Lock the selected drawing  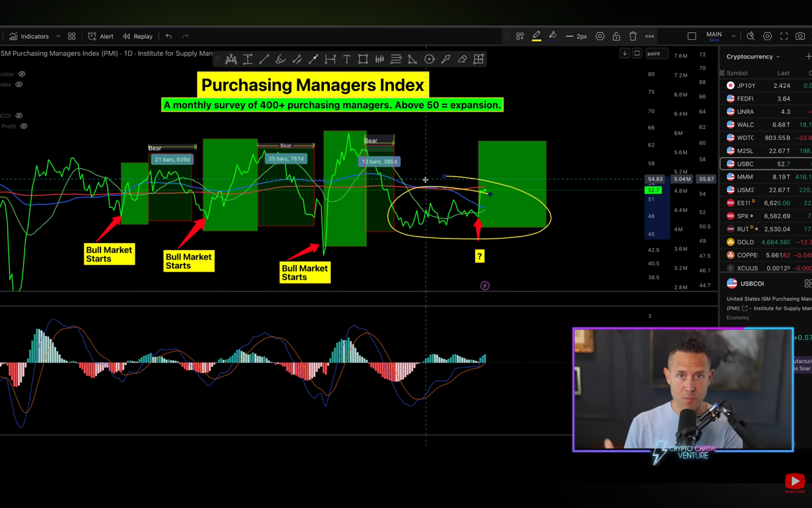pyautogui.click(x=616, y=37)
